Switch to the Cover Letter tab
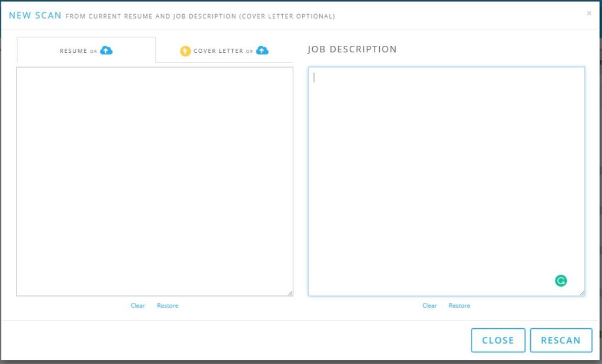 218,51
